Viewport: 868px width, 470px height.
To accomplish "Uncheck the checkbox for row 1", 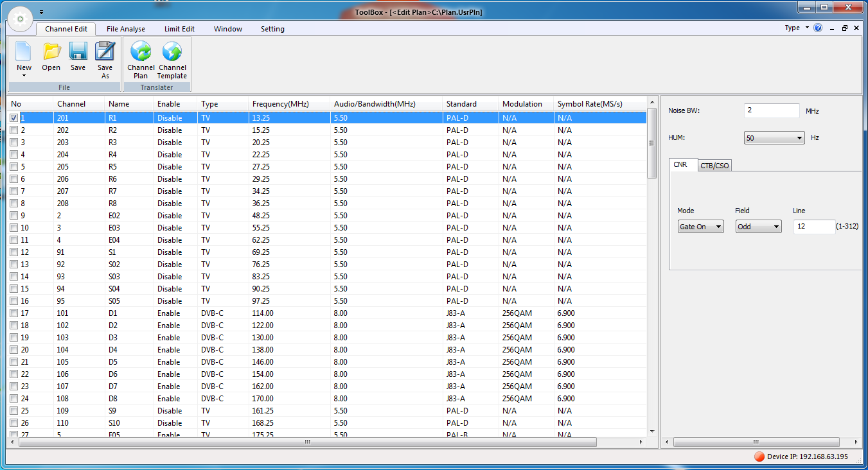I will coord(14,118).
